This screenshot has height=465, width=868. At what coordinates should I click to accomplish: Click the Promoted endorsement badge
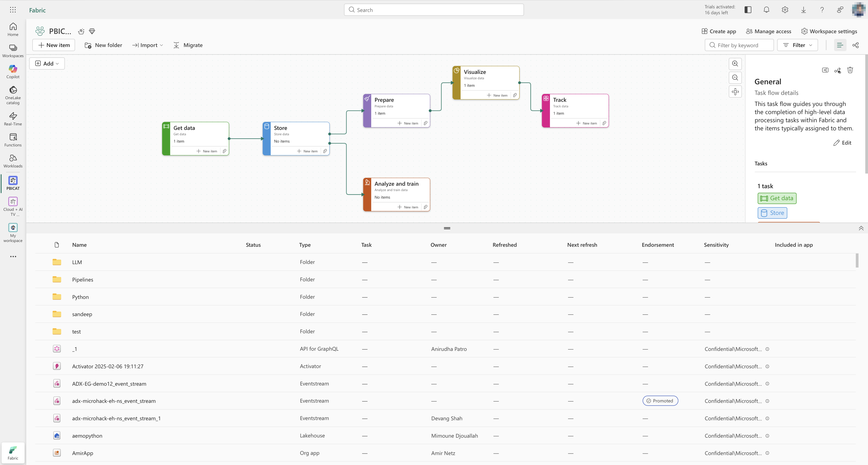pos(660,401)
